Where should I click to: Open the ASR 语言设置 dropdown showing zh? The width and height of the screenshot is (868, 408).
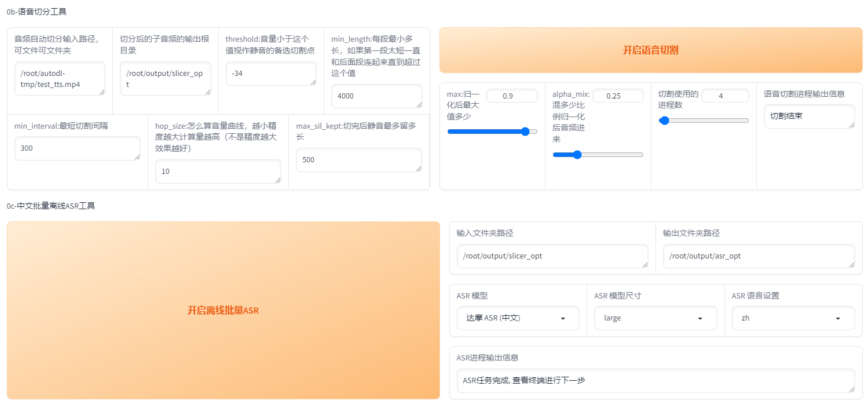[793, 318]
